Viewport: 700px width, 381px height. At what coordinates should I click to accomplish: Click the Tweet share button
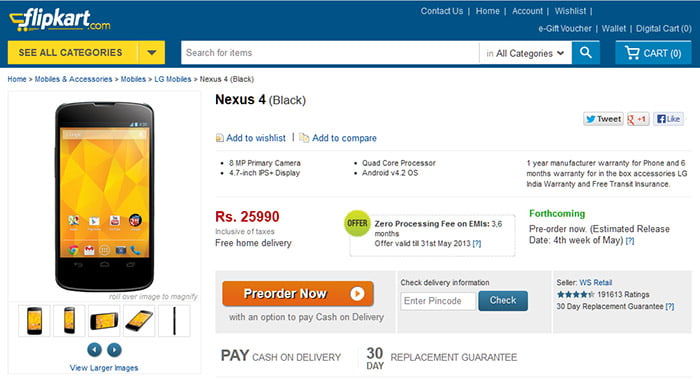[603, 119]
